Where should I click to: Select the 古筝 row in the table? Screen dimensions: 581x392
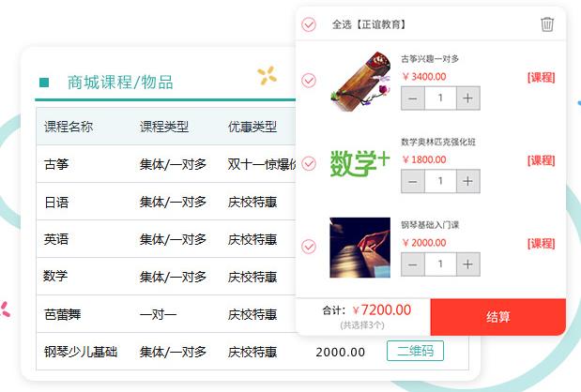click(x=56, y=164)
